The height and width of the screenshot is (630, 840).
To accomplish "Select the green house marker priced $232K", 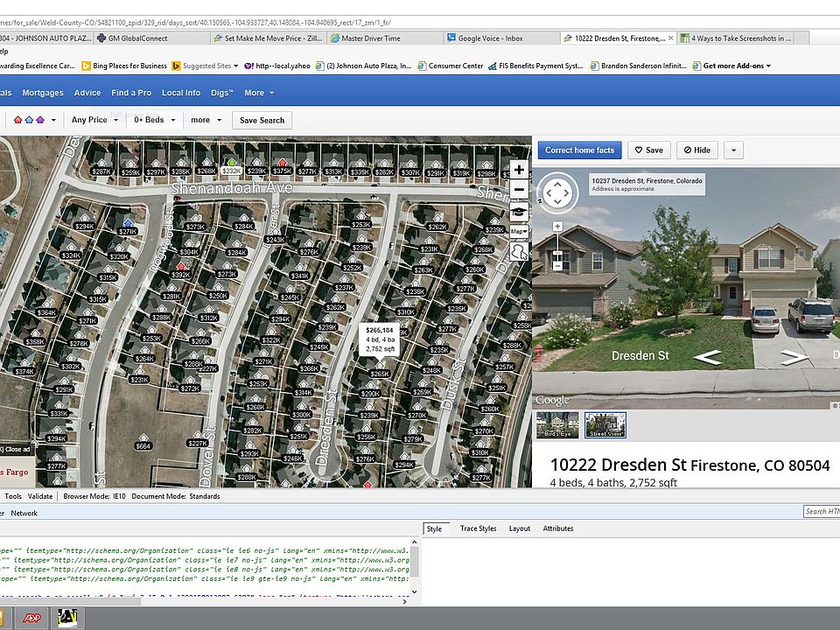I will [x=231, y=166].
